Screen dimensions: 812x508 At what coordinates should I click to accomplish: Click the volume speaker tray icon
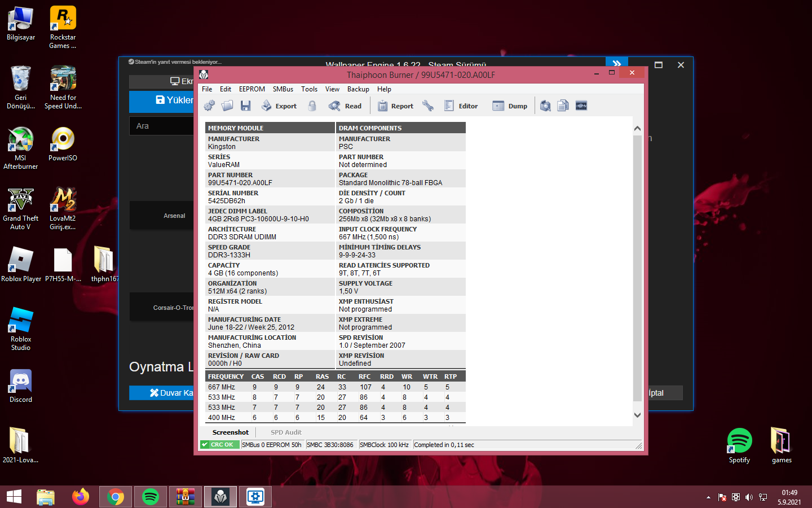click(749, 497)
